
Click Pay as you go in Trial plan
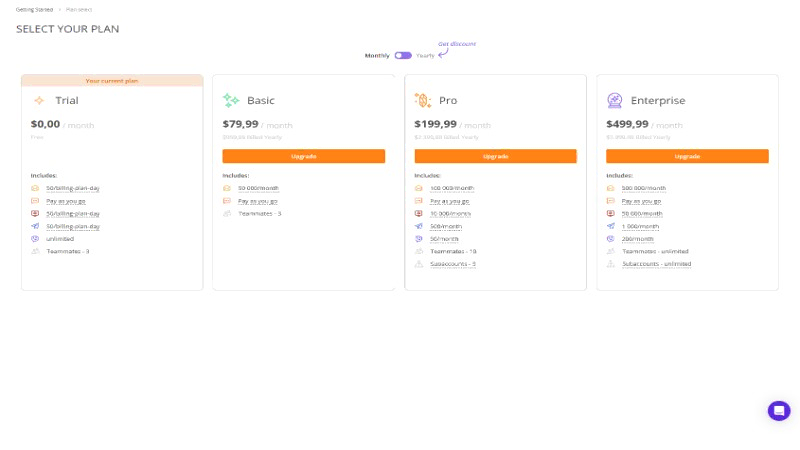pos(64,201)
